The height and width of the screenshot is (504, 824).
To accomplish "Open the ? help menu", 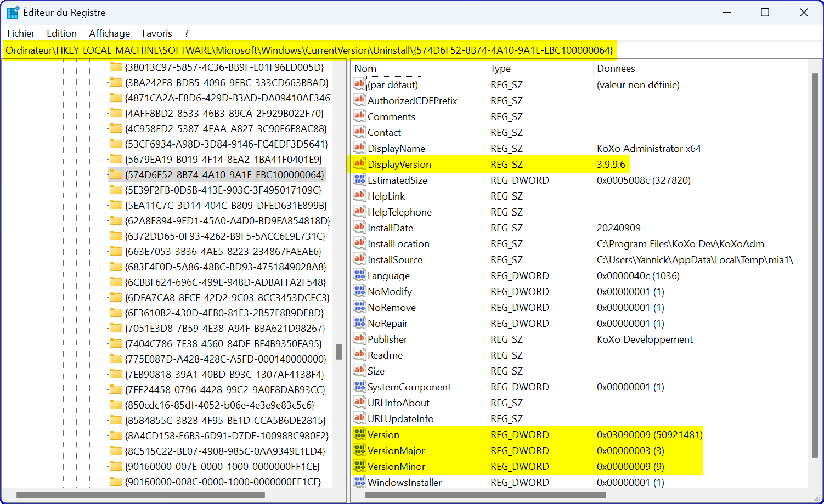I will [187, 33].
